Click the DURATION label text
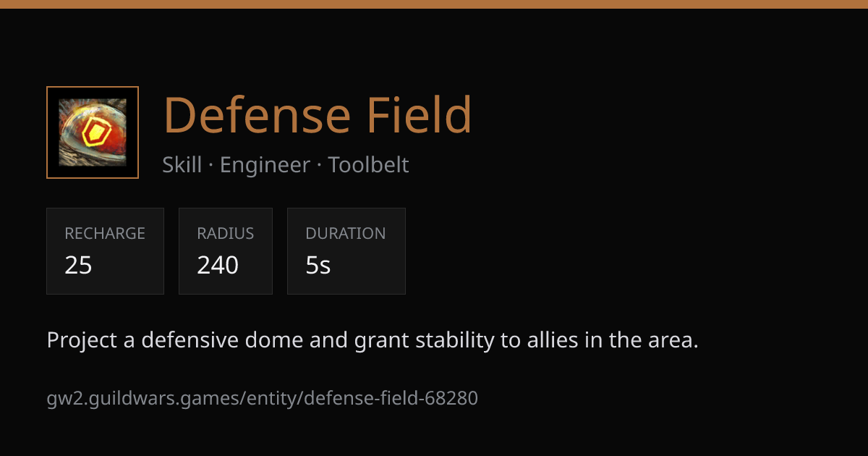This screenshot has height=456, width=868. tap(346, 234)
